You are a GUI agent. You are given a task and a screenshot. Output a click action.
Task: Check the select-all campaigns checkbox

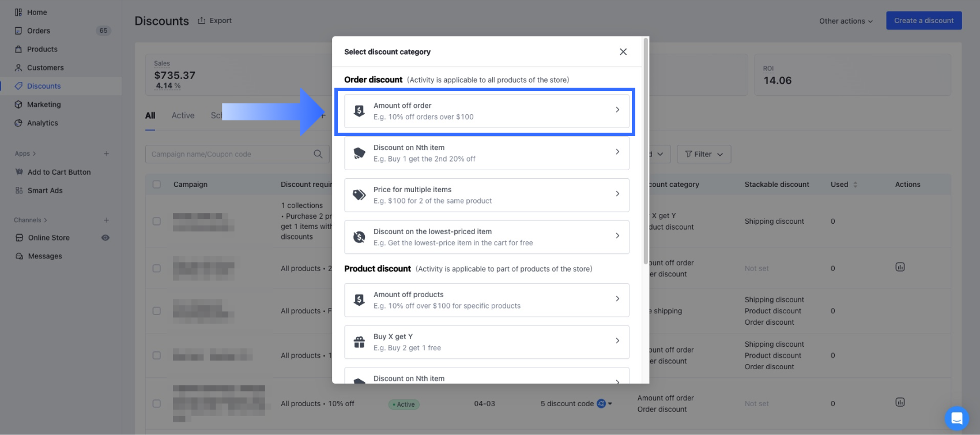157,185
